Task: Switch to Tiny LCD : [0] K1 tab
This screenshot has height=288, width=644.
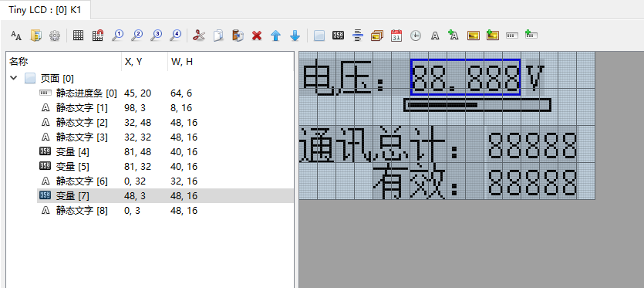Action: click(45, 10)
